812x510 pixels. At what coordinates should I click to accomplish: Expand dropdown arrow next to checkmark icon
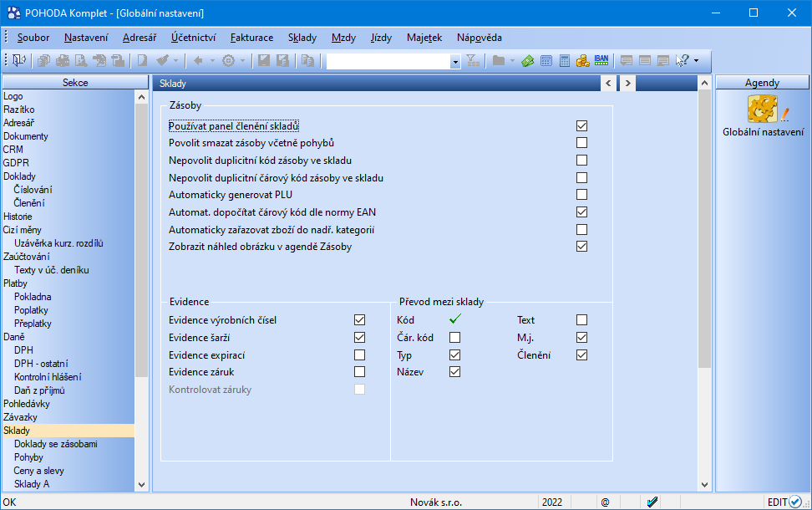[175, 61]
